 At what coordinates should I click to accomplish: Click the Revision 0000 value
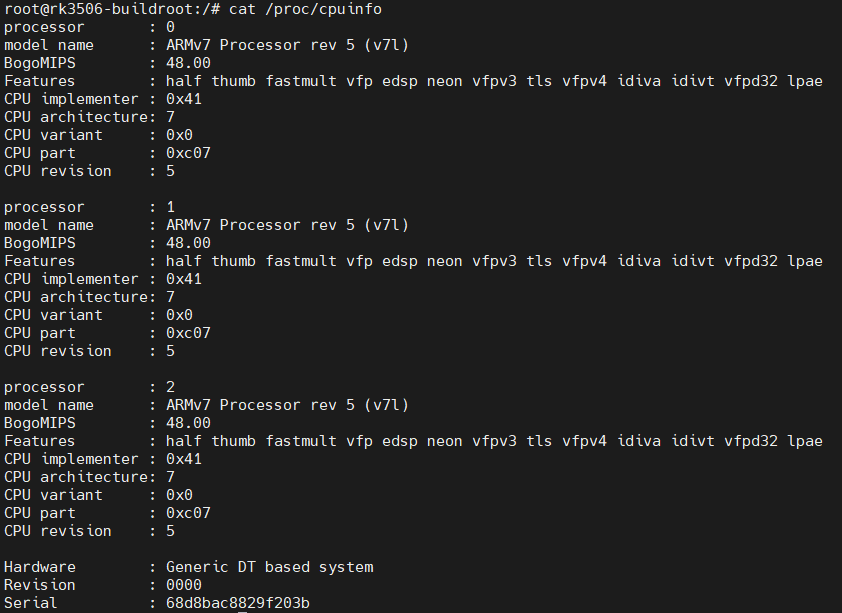point(184,585)
